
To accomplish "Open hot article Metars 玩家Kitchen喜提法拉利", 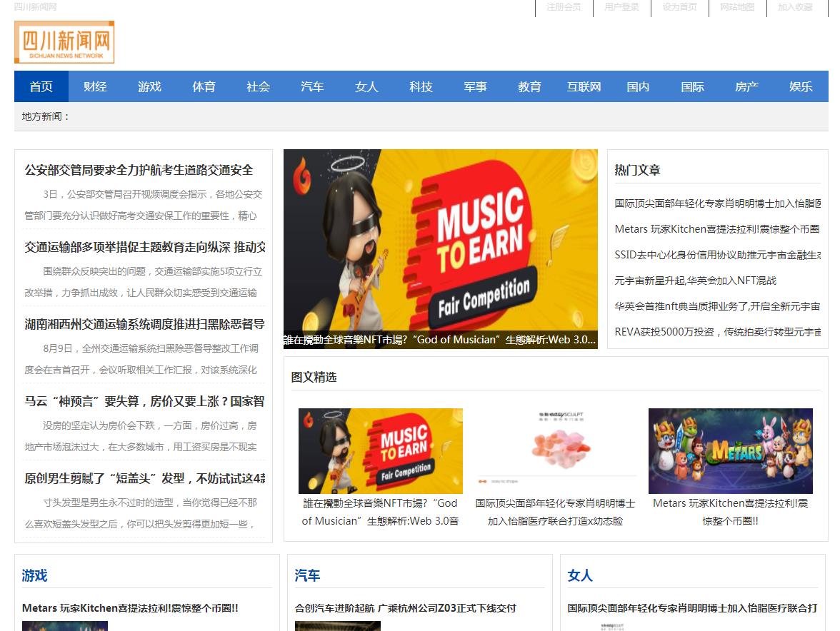I will [717, 229].
